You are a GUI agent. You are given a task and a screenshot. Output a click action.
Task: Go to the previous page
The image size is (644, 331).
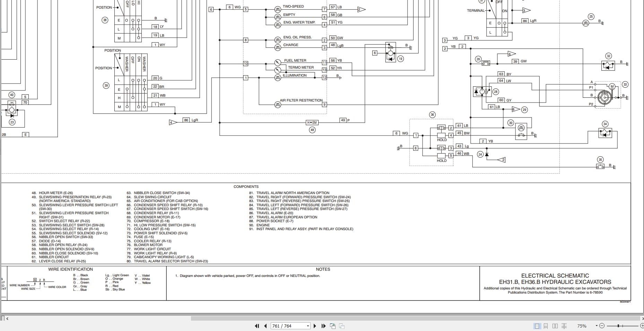click(x=266, y=326)
